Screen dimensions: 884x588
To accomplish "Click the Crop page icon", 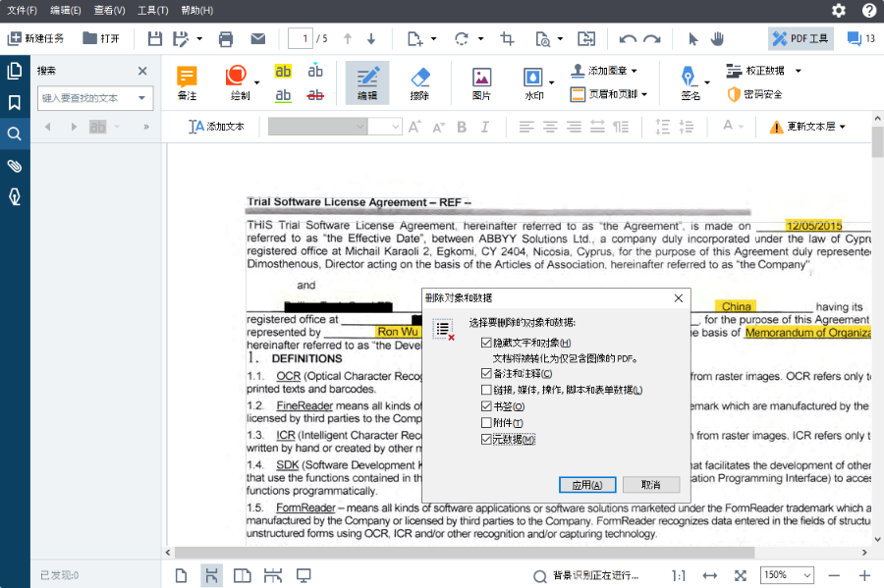I will pos(507,39).
